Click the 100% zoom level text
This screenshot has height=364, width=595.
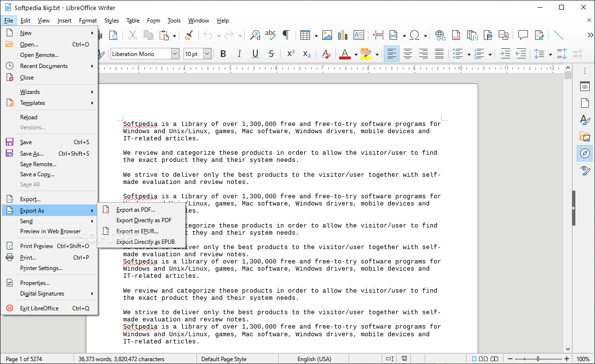point(583,359)
